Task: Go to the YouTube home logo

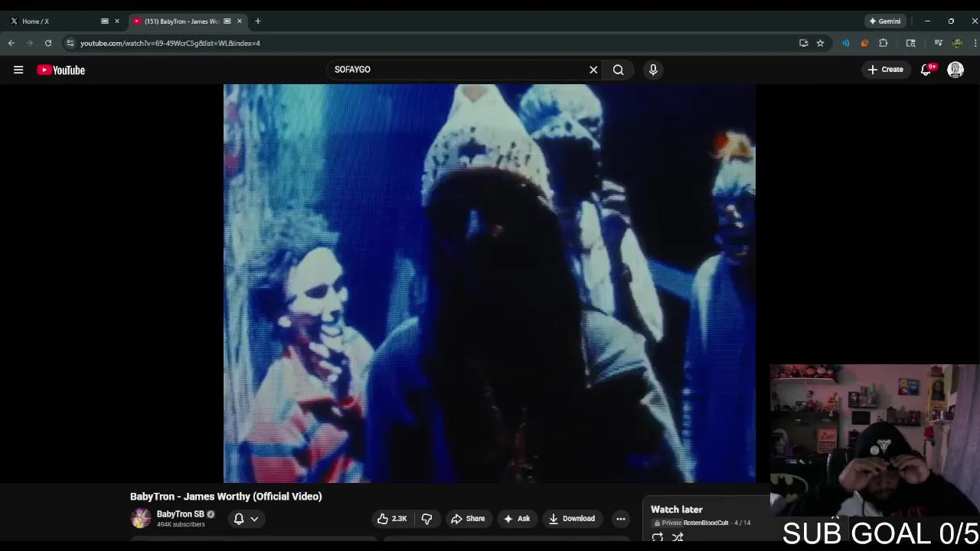Action: 61,70
